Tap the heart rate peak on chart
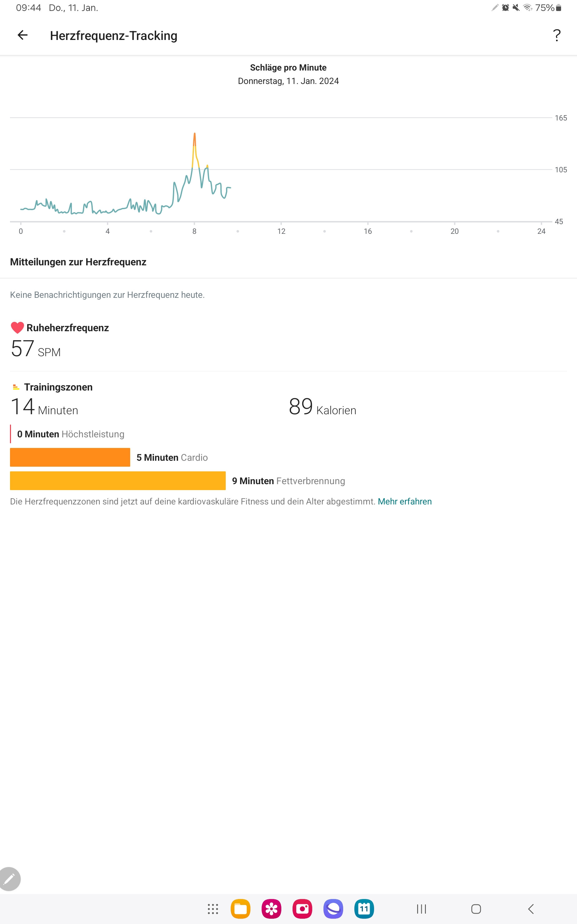The image size is (577, 924). [195, 134]
